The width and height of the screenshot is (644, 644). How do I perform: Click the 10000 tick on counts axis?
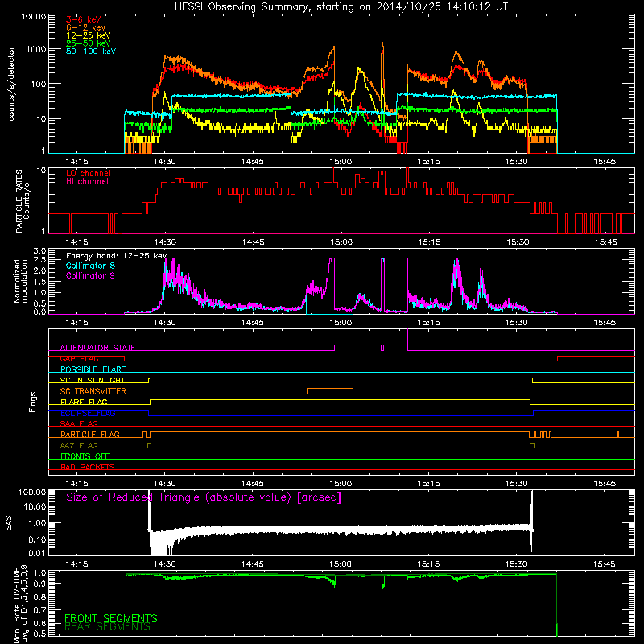pos(33,17)
